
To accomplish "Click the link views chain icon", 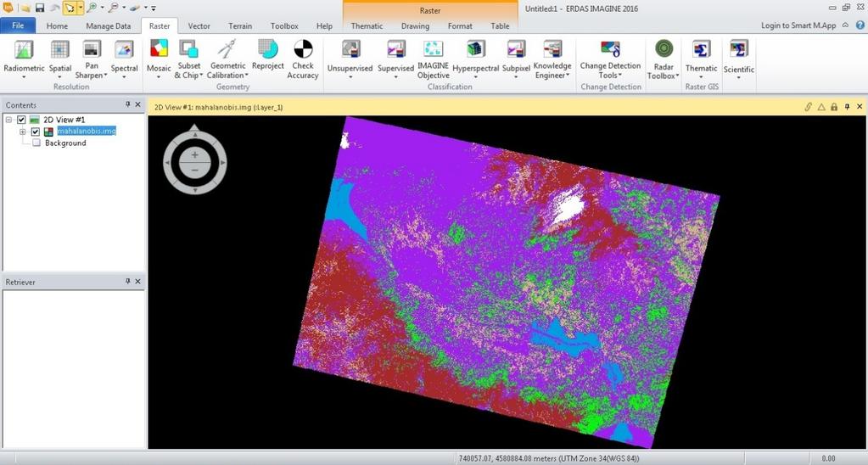I will click(x=809, y=107).
